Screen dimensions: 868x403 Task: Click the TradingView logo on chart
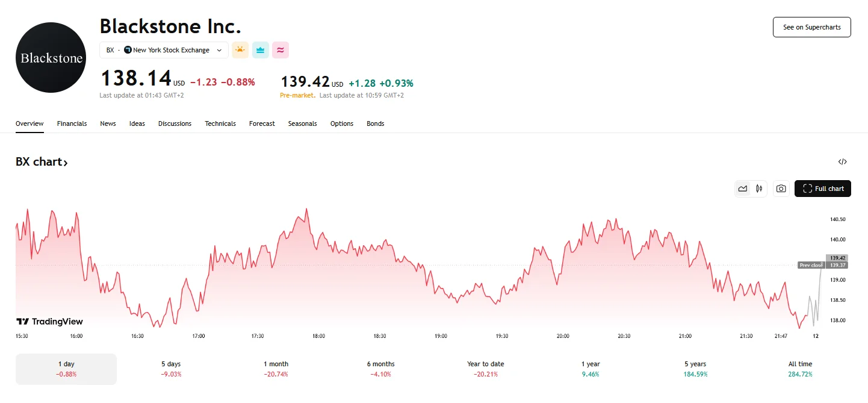point(49,322)
